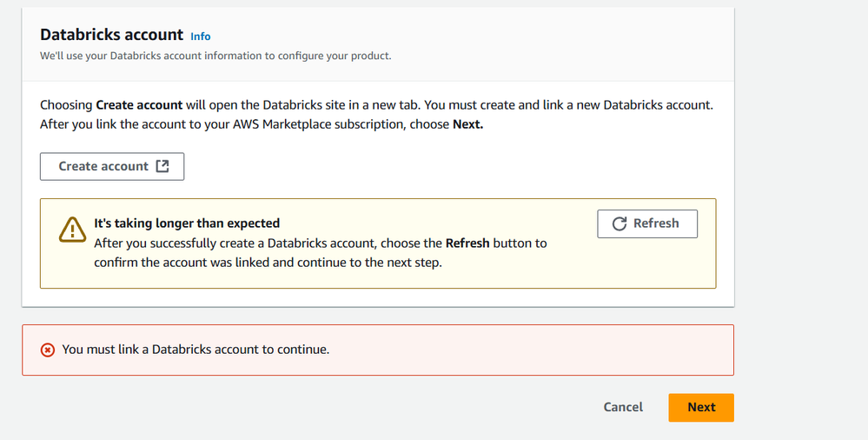Click bold "Create account" in the instruction paragraph
The height and width of the screenshot is (440, 868).
(x=139, y=105)
